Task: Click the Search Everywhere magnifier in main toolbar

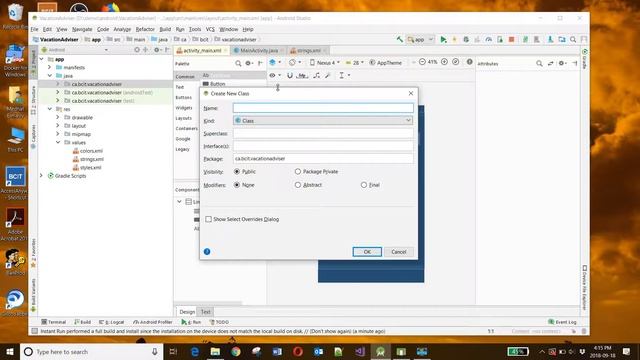Action: tap(573, 40)
